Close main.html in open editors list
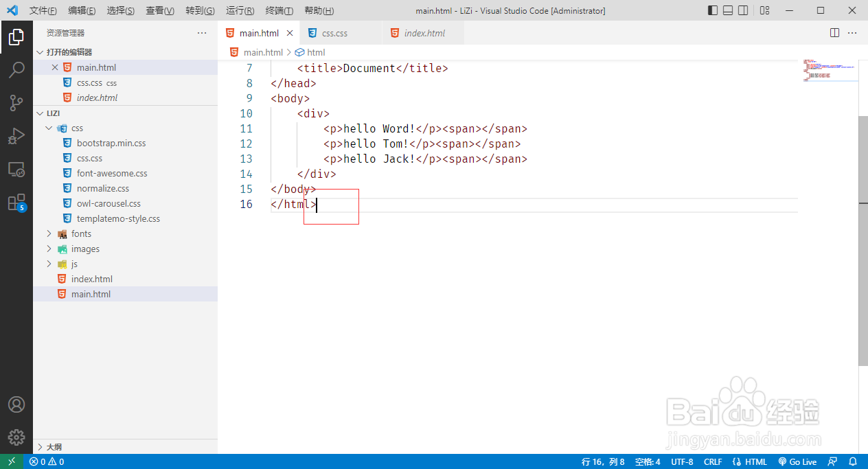868x469 pixels. pyautogui.click(x=55, y=67)
